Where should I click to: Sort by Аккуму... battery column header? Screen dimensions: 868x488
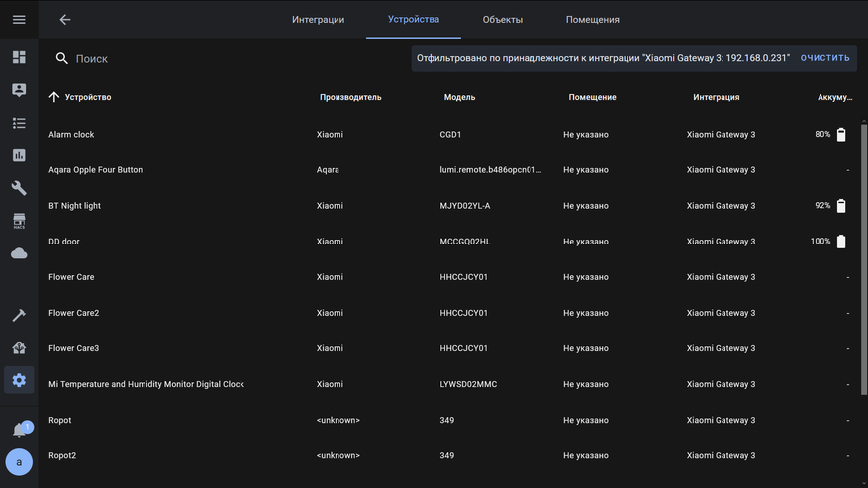click(x=834, y=97)
